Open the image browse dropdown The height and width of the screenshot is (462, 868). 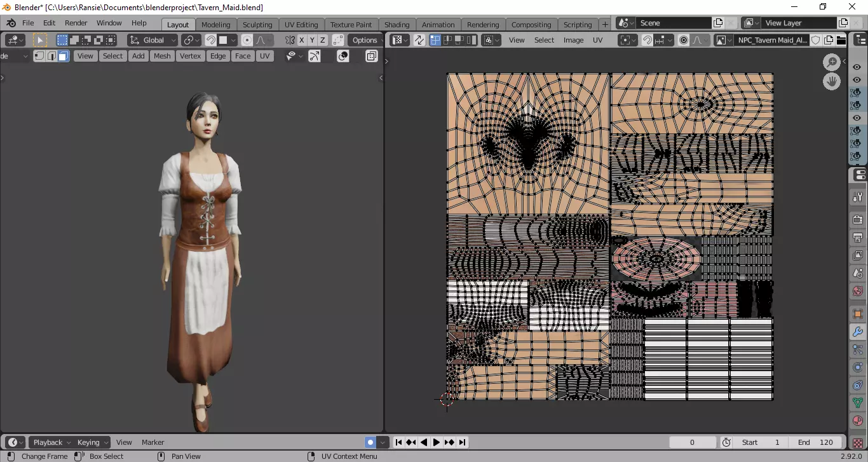coord(723,40)
